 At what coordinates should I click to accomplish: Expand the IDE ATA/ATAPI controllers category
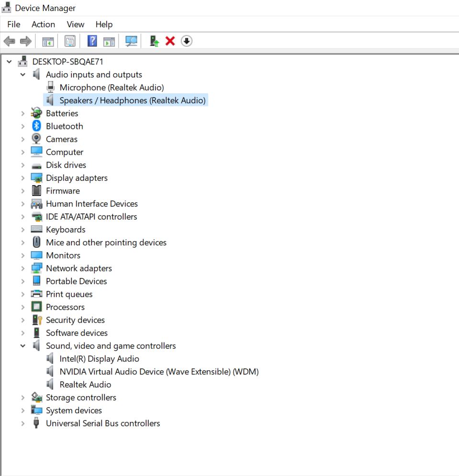coord(23,217)
